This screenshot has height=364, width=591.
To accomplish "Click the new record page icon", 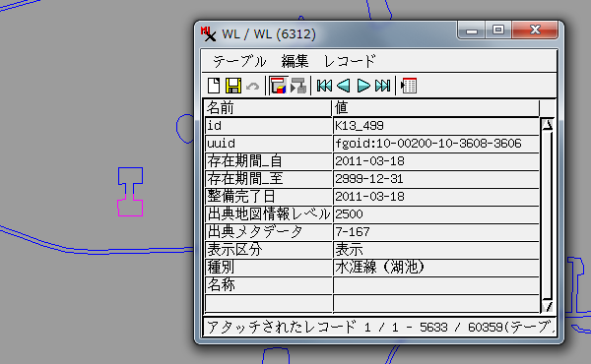I will (214, 86).
